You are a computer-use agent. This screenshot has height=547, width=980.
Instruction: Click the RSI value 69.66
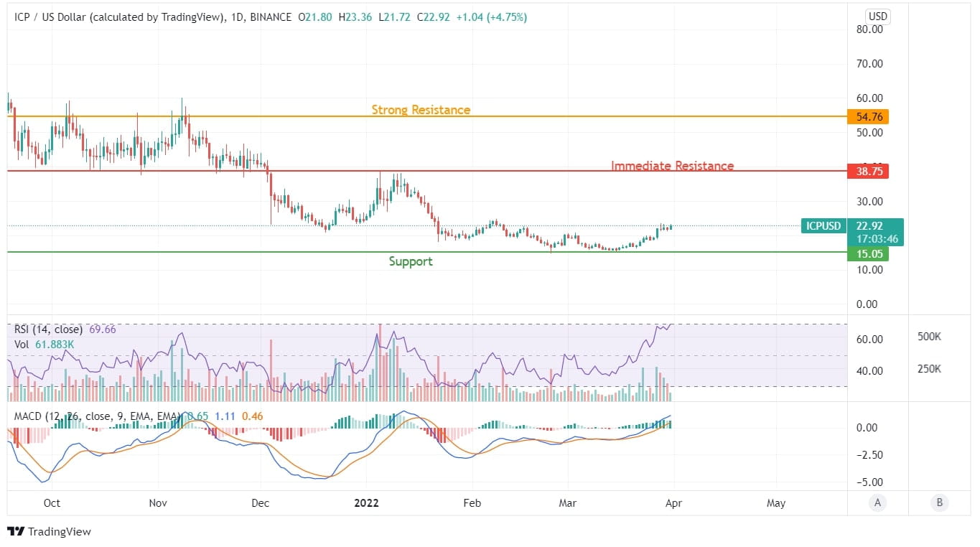pyautogui.click(x=102, y=329)
